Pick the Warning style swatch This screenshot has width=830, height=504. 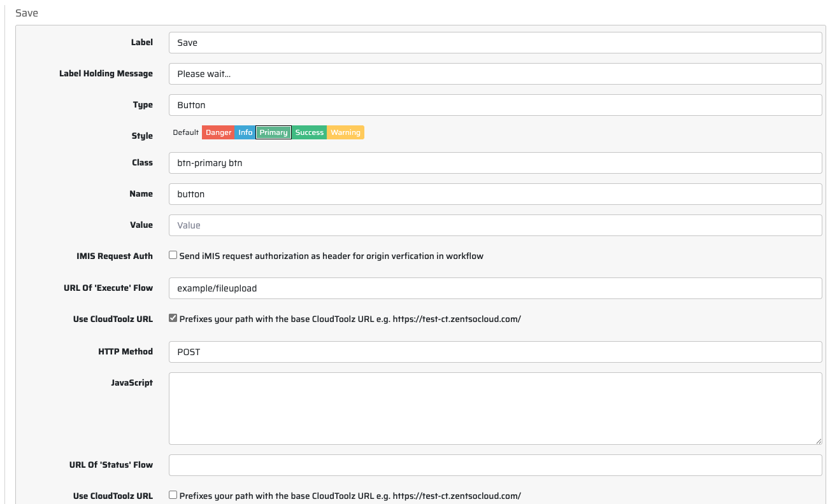click(345, 132)
